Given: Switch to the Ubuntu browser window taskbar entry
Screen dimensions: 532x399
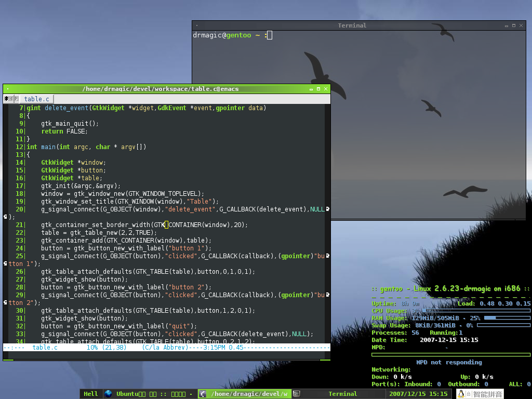Looking at the screenshot, I should pos(151,394).
